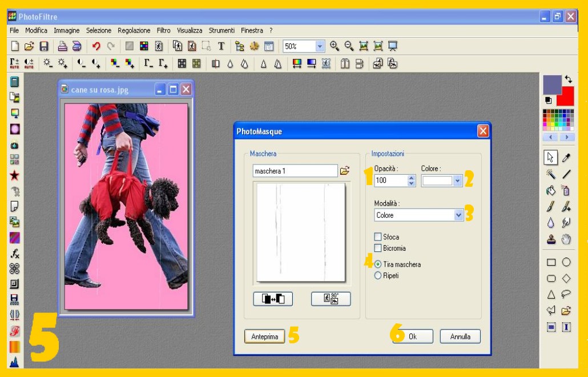Open the Filtro menu
588x377 pixels.
[163, 30]
